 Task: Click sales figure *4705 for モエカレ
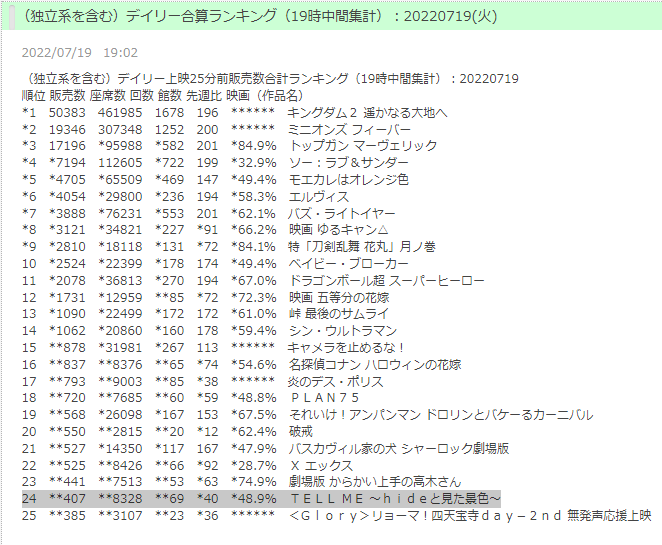click(67, 180)
